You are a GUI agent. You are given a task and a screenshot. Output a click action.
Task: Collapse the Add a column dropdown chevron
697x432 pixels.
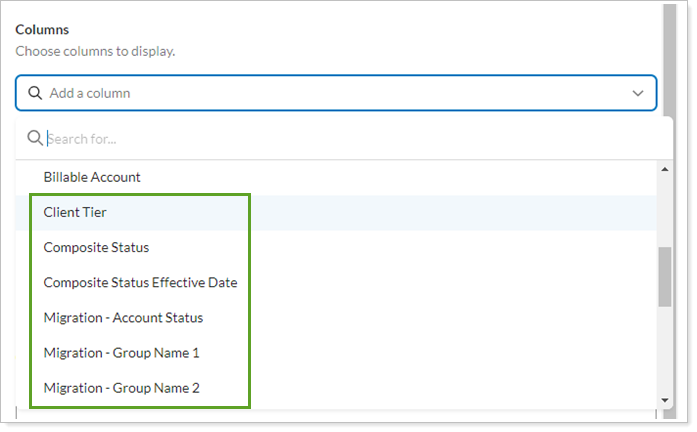click(638, 93)
